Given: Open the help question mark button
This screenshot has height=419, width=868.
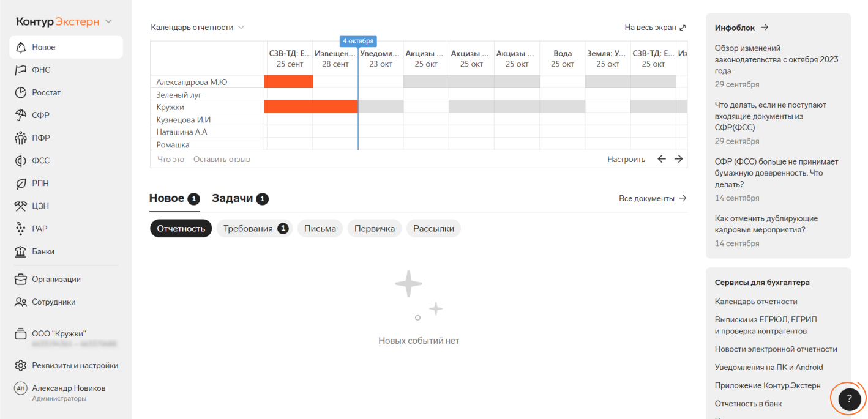Looking at the screenshot, I should (x=849, y=398).
